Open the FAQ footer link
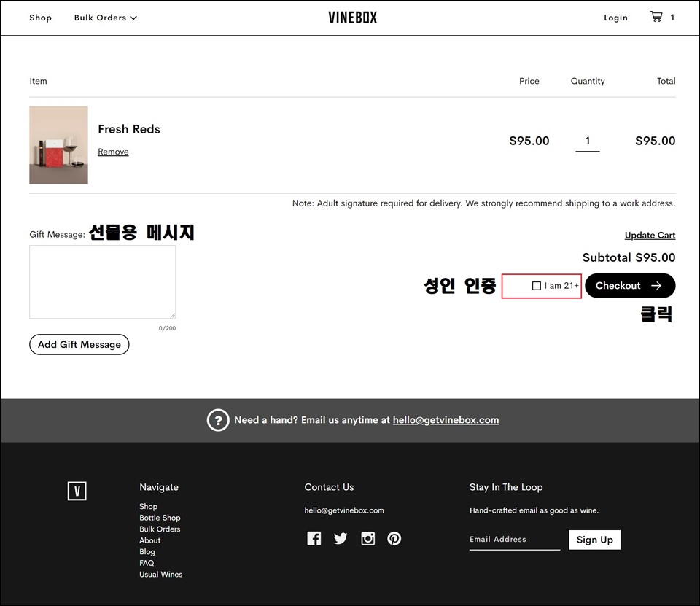The width and height of the screenshot is (700, 606). (x=147, y=563)
